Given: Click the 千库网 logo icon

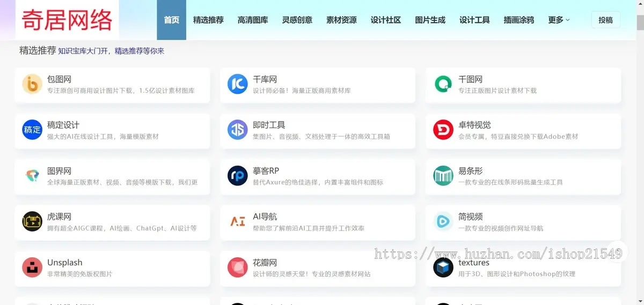Looking at the screenshot, I should (238, 84).
